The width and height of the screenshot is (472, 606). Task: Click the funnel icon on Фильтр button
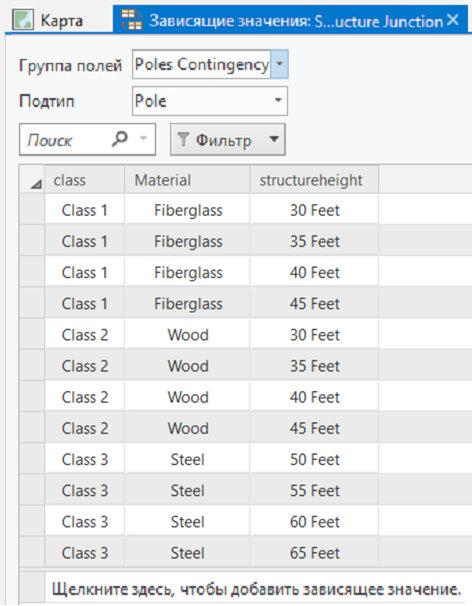[x=183, y=140]
